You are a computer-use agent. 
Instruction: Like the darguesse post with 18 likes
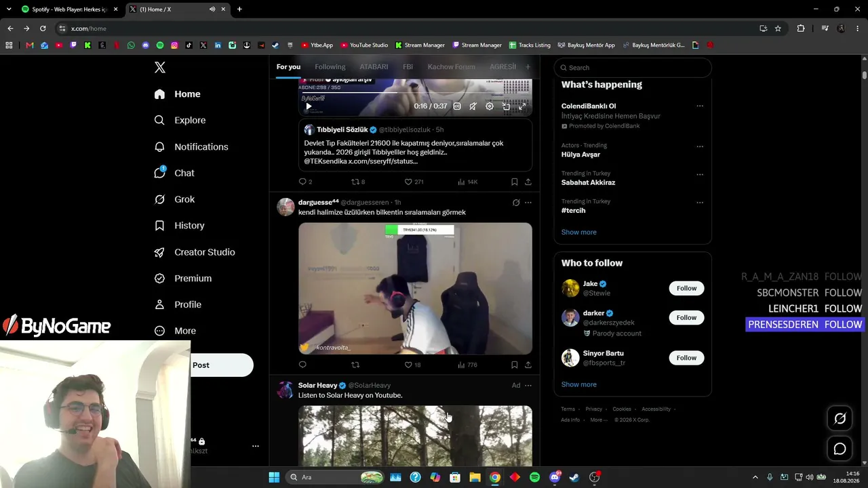click(412, 365)
